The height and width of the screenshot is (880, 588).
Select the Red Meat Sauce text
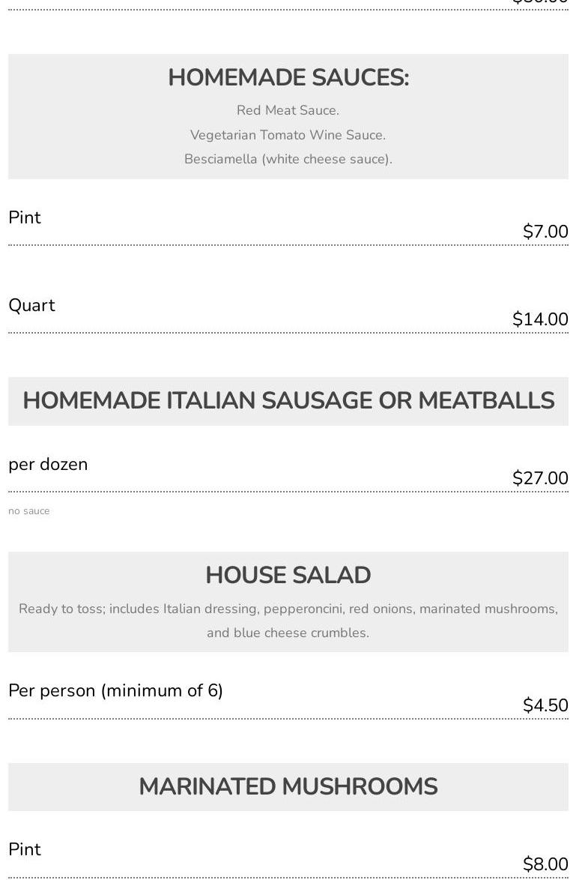(288, 110)
